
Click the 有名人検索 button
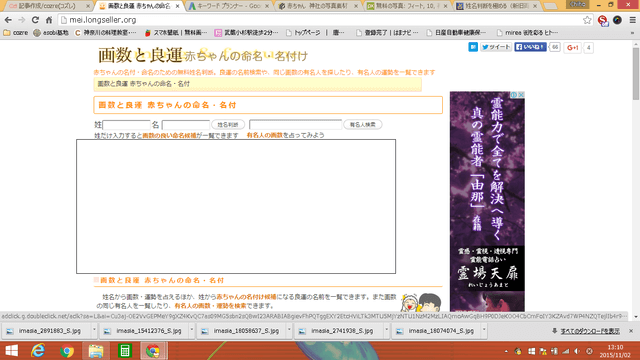click(362, 124)
